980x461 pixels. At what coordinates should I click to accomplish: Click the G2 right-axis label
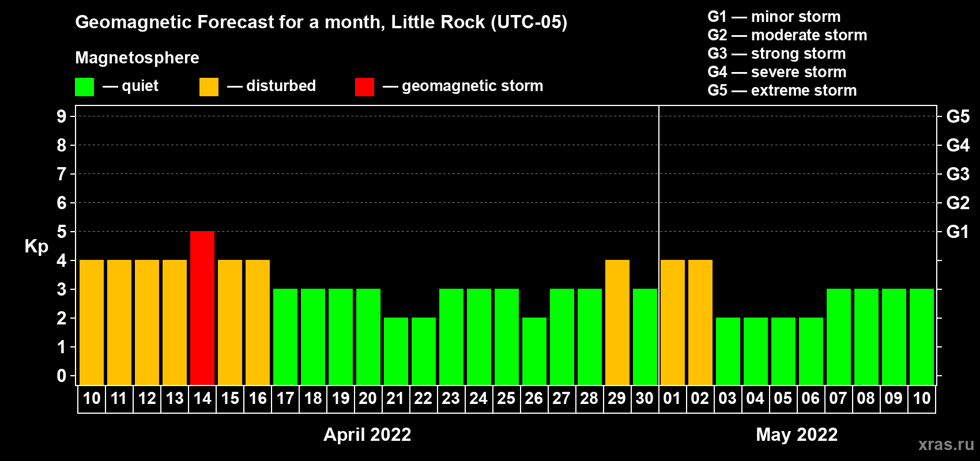pyautogui.click(x=958, y=203)
